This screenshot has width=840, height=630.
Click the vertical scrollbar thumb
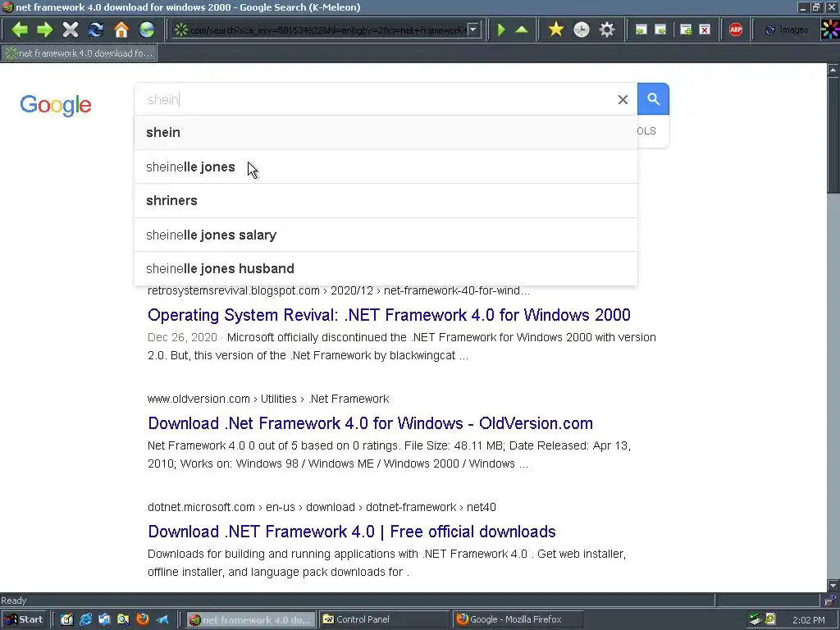pos(833,135)
